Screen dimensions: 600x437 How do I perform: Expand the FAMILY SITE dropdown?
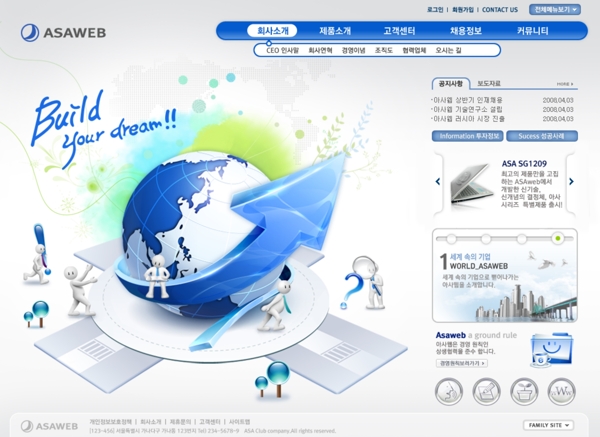click(548, 425)
